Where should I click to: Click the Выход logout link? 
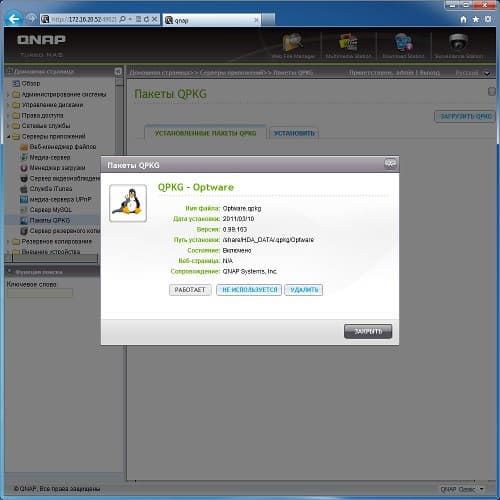[429, 73]
